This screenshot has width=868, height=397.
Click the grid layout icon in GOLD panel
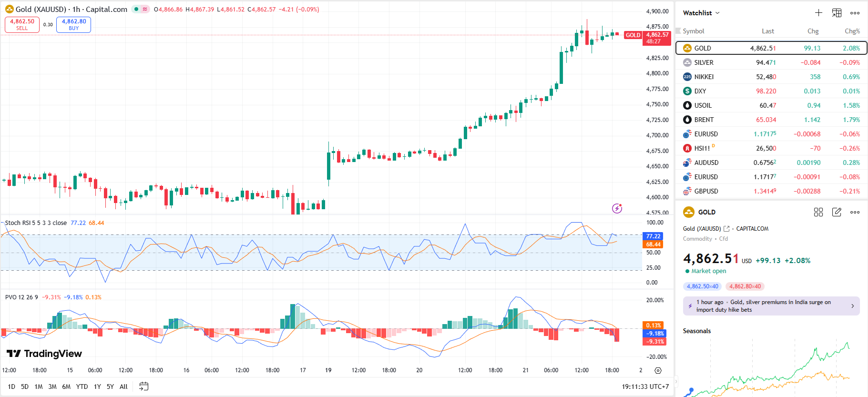click(818, 212)
